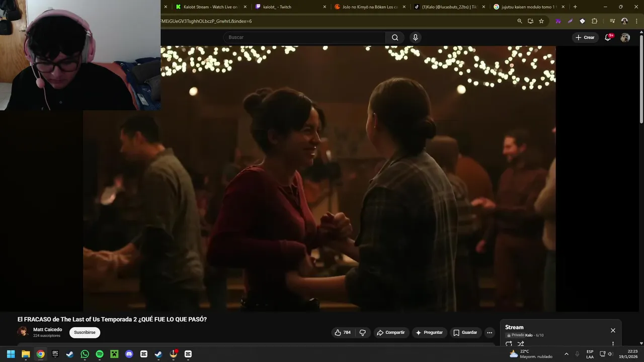Viewport: 644px width, 362px height.
Task: Bookmark this page with the star icon
Action: coord(541,21)
